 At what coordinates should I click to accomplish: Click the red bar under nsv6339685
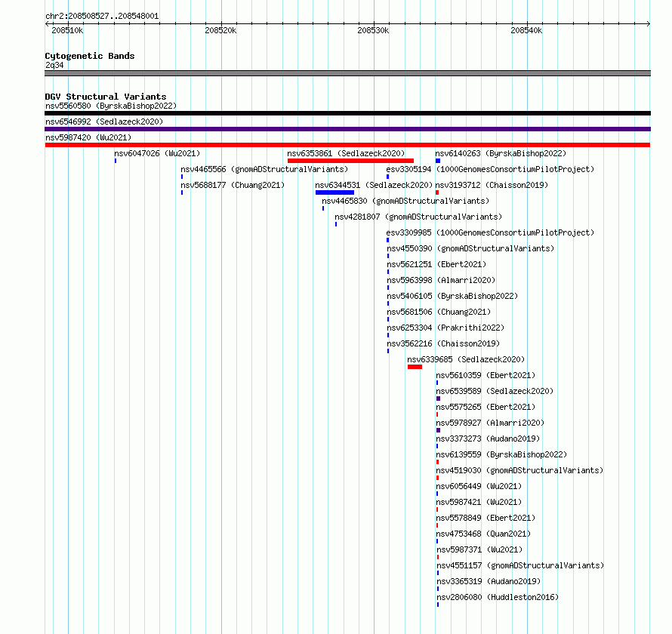point(415,367)
